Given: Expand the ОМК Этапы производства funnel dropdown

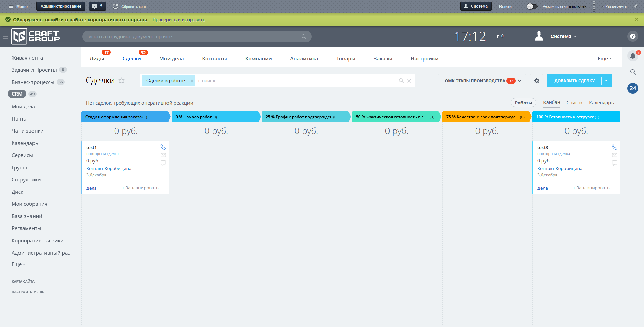Looking at the screenshot, I should coord(520,81).
